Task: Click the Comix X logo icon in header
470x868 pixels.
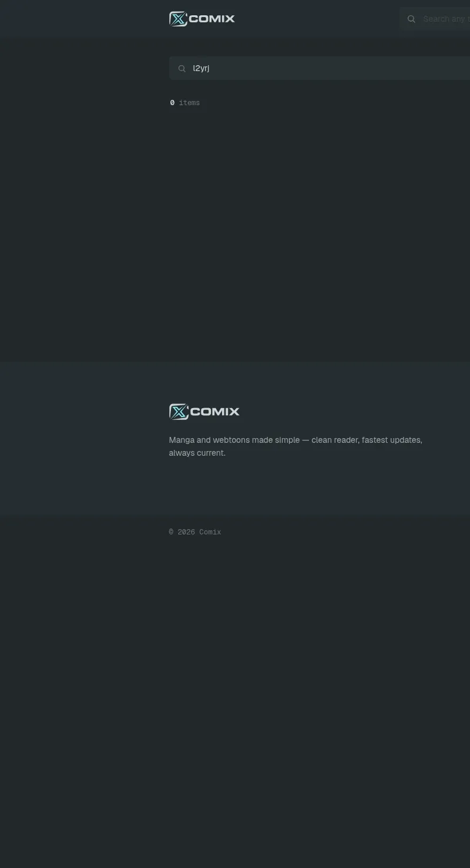Action: click(x=178, y=19)
